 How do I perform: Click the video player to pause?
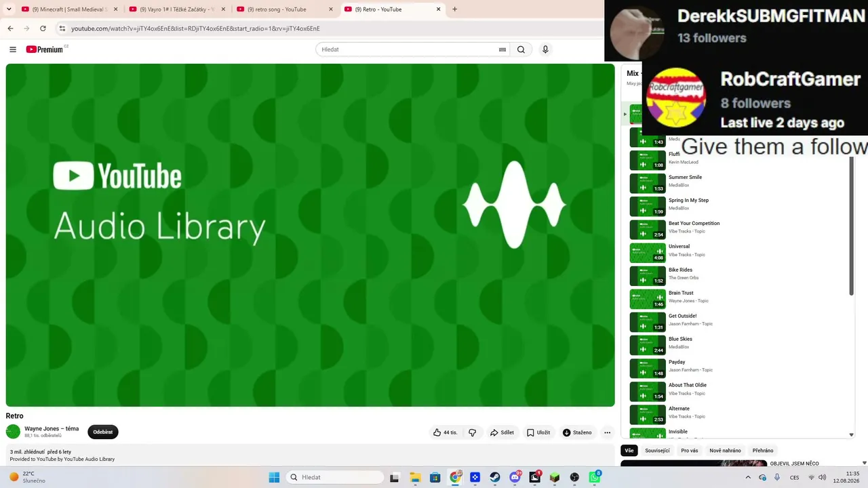[310, 235]
